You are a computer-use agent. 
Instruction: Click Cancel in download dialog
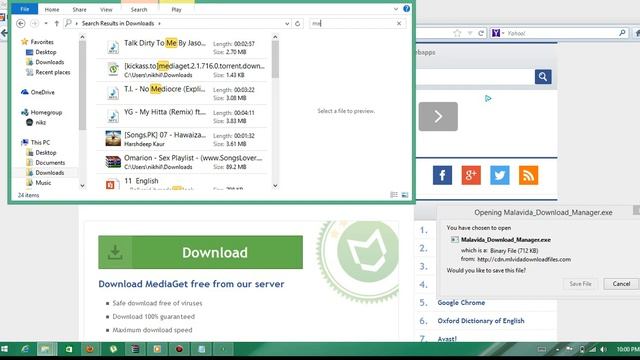[x=621, y=284]
